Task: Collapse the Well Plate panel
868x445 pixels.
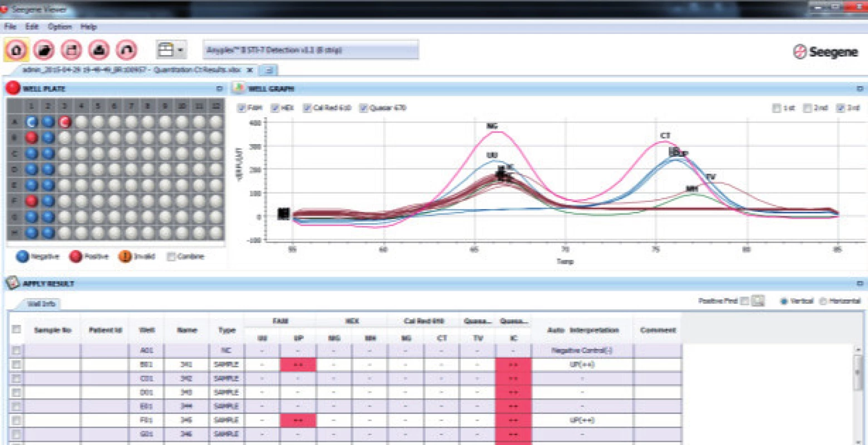Action: pyautogui.click(x=219, y=88)
